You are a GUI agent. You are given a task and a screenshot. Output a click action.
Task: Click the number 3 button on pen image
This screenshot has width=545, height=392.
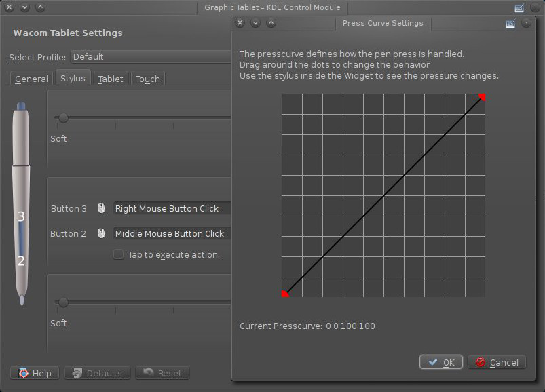point(21,216)
